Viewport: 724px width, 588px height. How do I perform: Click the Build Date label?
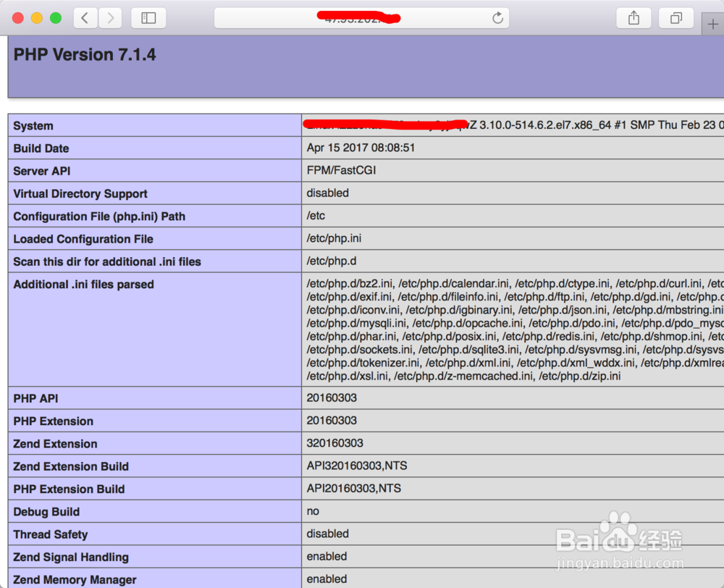tap(41, 148)
